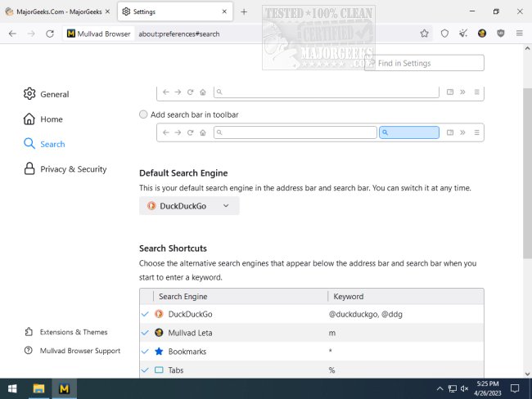Click the Home category house icon
Image resolution: width=532 pixels, height=399 pixels.
tap(29, 119)
